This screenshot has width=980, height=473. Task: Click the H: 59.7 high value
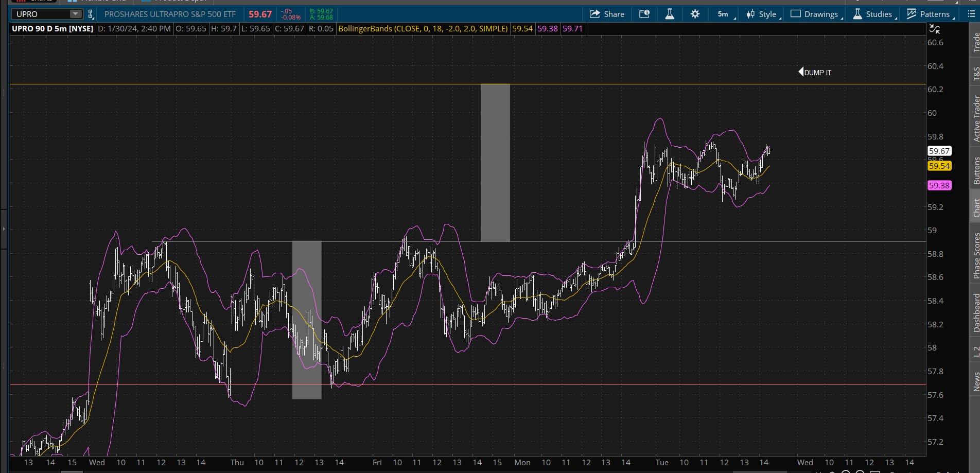pos(224,29)
